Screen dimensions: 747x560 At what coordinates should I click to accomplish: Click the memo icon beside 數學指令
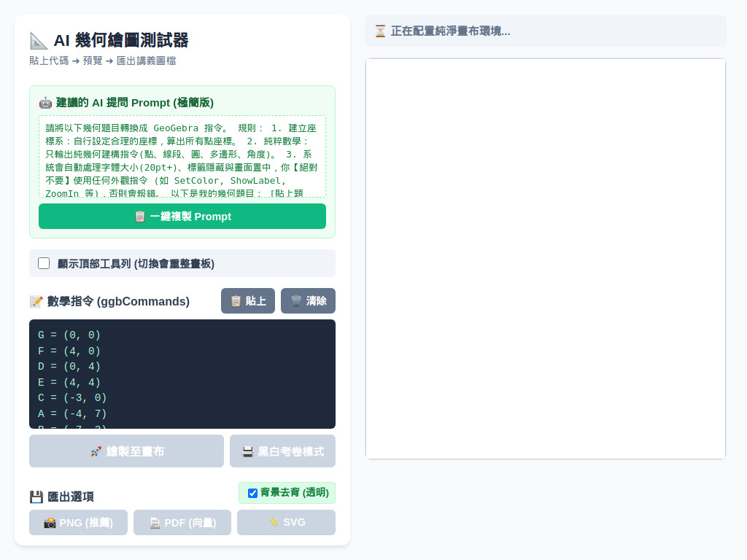click(x=36, y=301)
